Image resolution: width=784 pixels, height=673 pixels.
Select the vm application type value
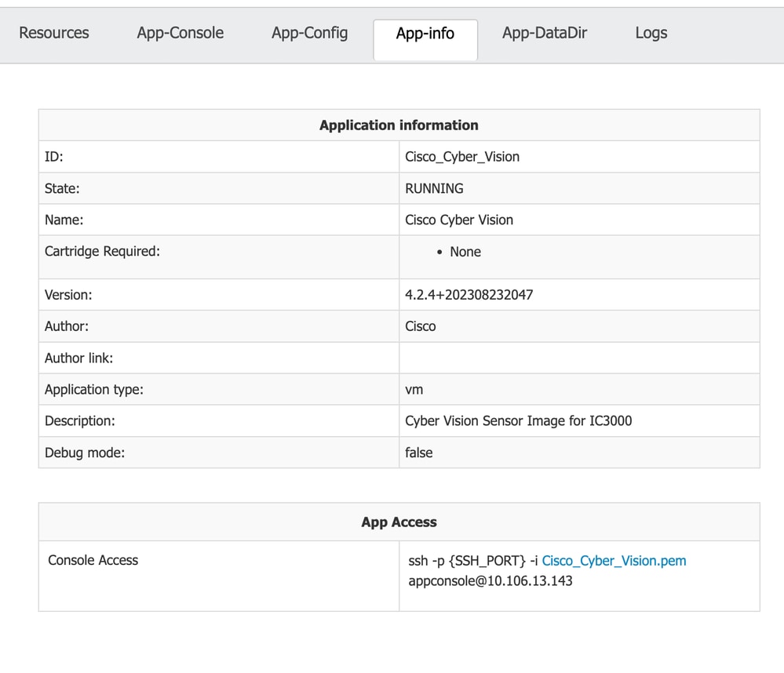point(414,390)
